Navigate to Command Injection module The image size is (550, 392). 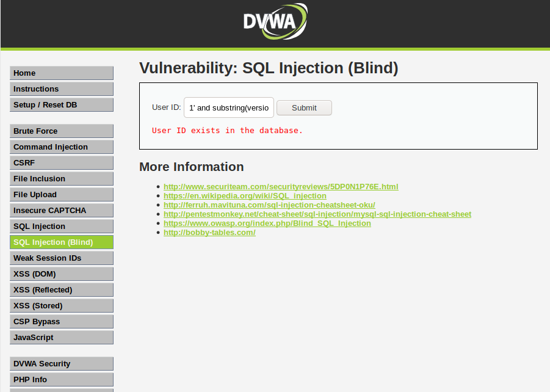[x=61, y=147]
